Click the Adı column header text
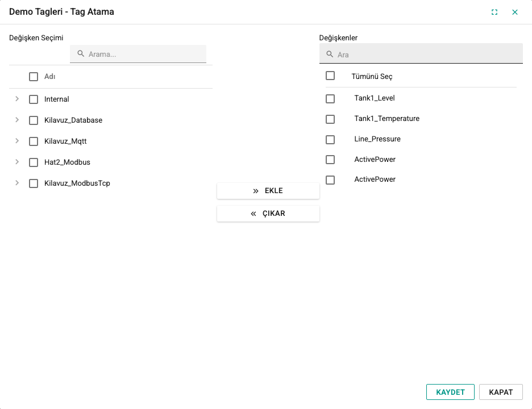The height and width of the screenshot is (409, 532). point(50,77)
